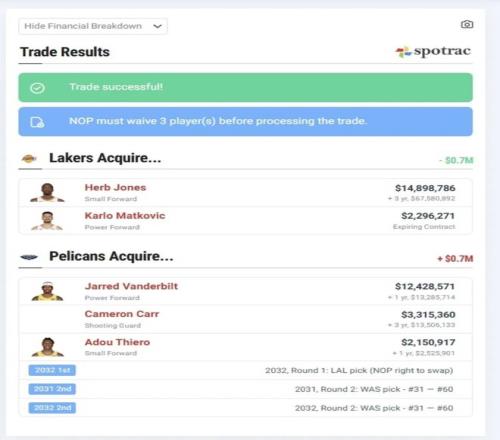Click the Expiring Contract label

pyautogui.click(x=424, y=227)
